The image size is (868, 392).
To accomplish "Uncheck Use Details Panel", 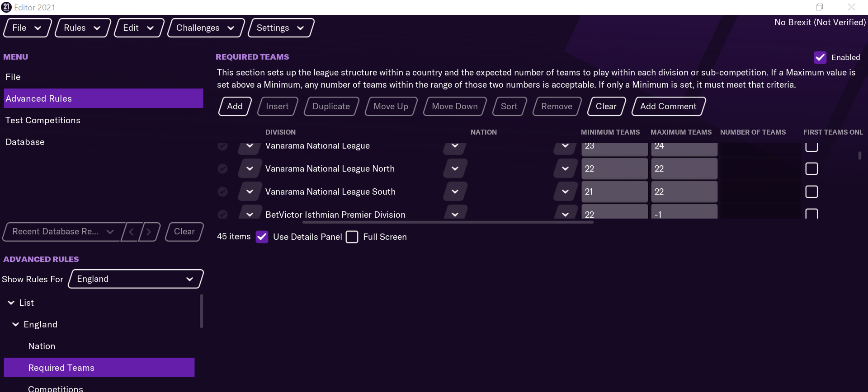I will click(x=262, y=237).
